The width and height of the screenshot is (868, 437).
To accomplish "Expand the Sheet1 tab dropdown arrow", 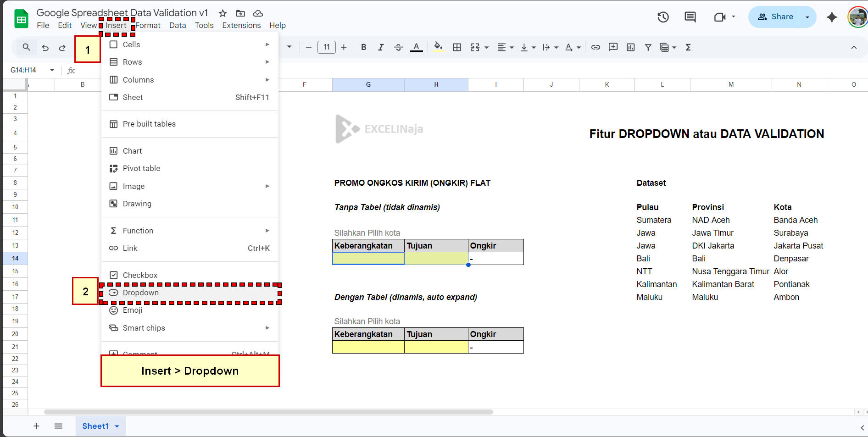I will point(117,426).
